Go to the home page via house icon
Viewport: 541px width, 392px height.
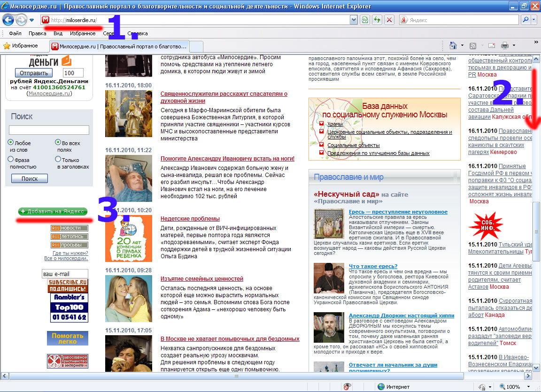pyautogui.click(x=453, y=46)
